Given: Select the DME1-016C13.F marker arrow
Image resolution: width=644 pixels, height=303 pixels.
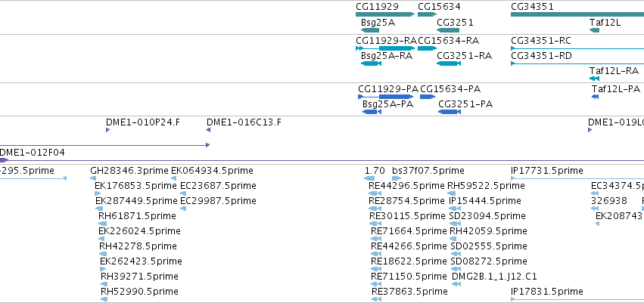Looking at the screenshot, I should click(208, 130).
